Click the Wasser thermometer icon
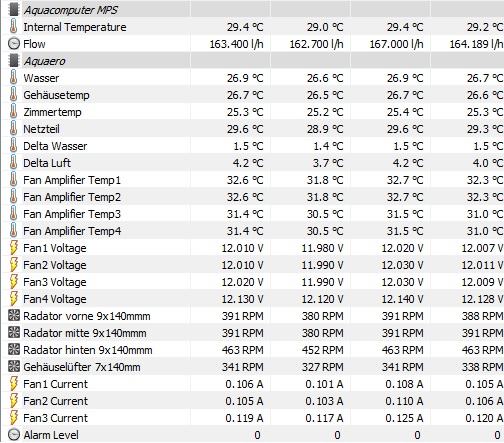The height and width of the screenshot is (443, 504). (14, 78)
